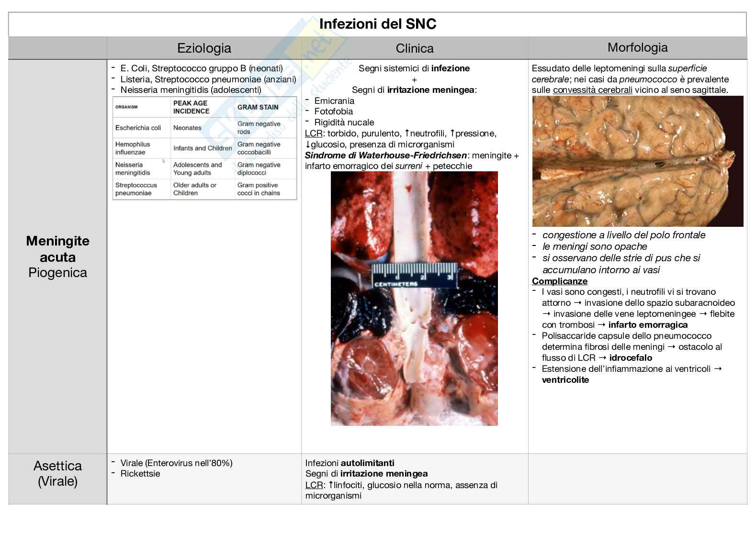This screenshot has height=534, width=756.
Task: Click the bold 'idrocefalo' word
Action: [631, 357]
